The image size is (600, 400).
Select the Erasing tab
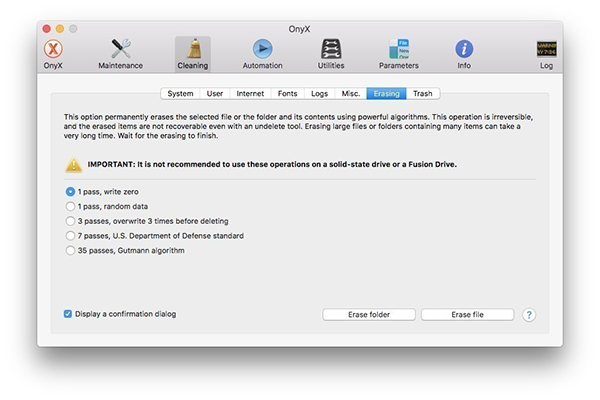pos(386,94)
